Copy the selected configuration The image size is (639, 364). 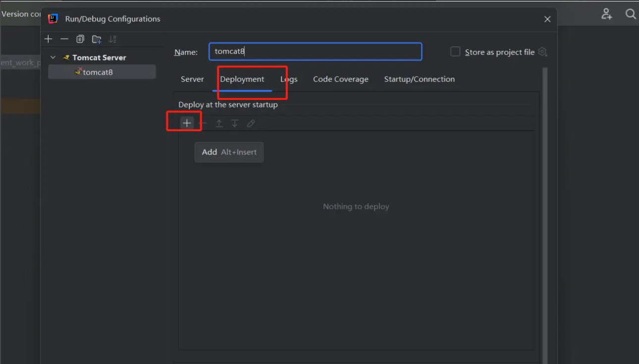point(80,39)
